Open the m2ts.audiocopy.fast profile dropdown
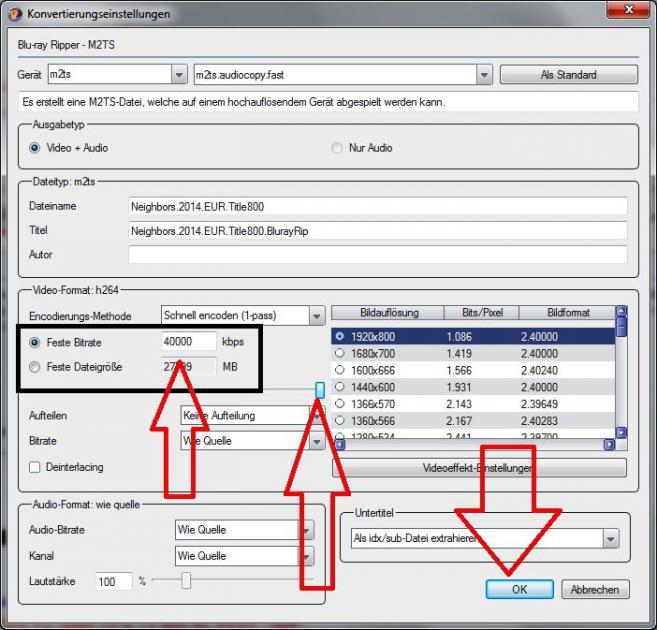657x630 pixels. click(x=484, y=75)
